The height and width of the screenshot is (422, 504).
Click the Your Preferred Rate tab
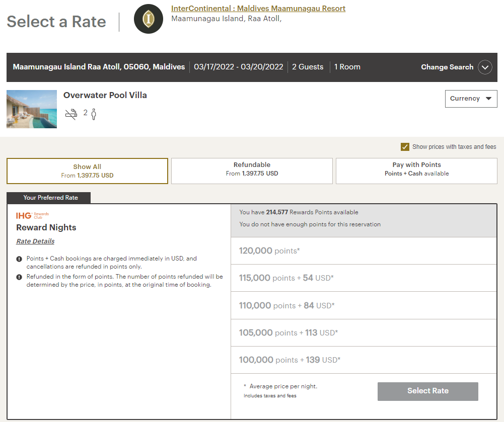click(48, 198)
